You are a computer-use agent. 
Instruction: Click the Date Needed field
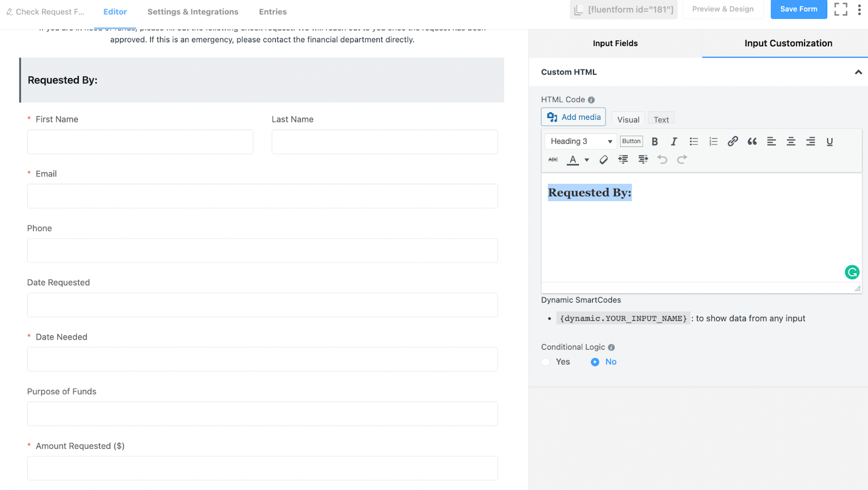tap(263, 359)
